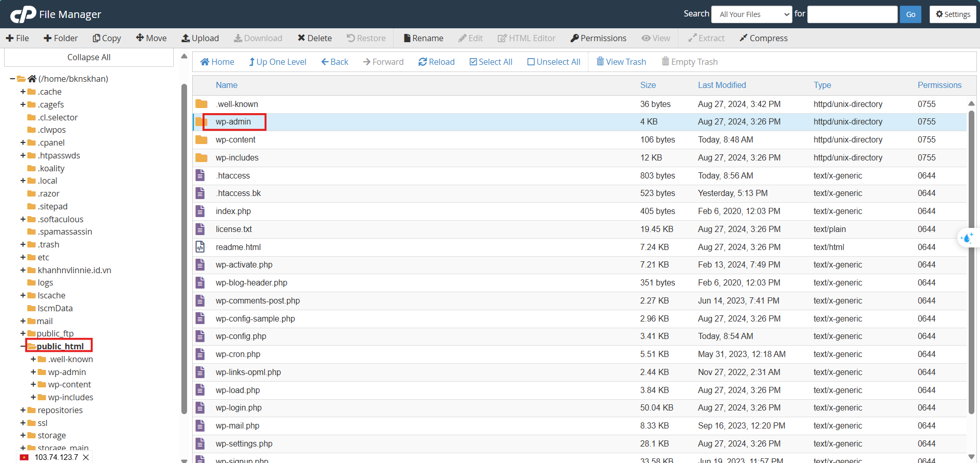Click the folder tree vertical scrollbar
980x463 pixels.
tap(184, 248)
